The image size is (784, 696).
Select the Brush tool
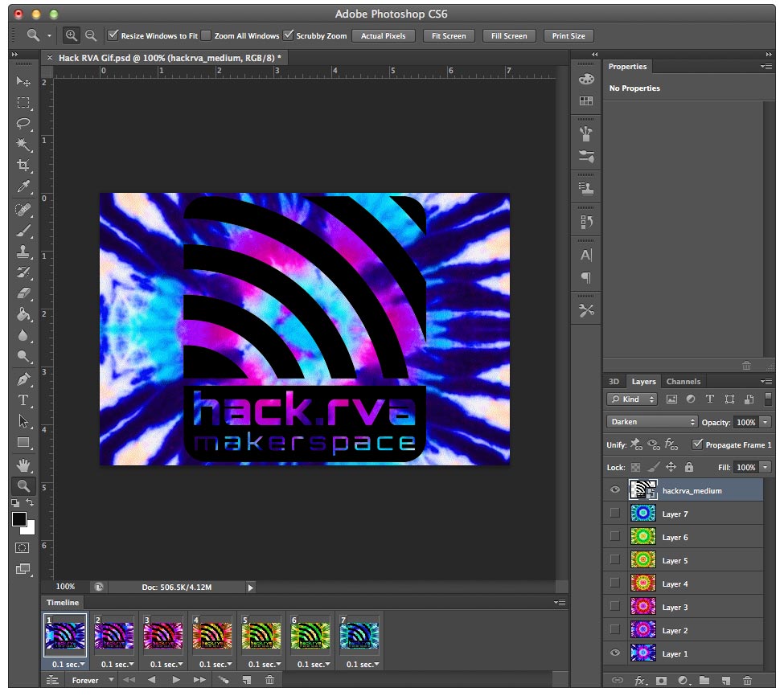pos(23,231)
